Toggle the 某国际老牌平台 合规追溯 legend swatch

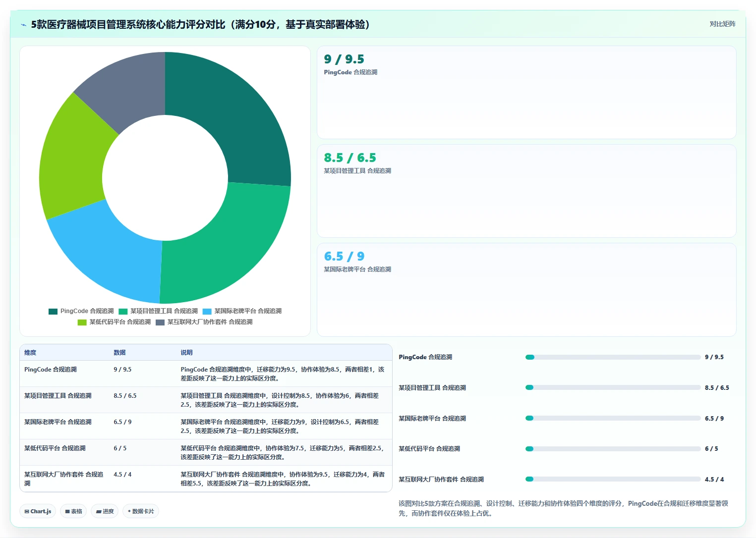tap(207, 311)
